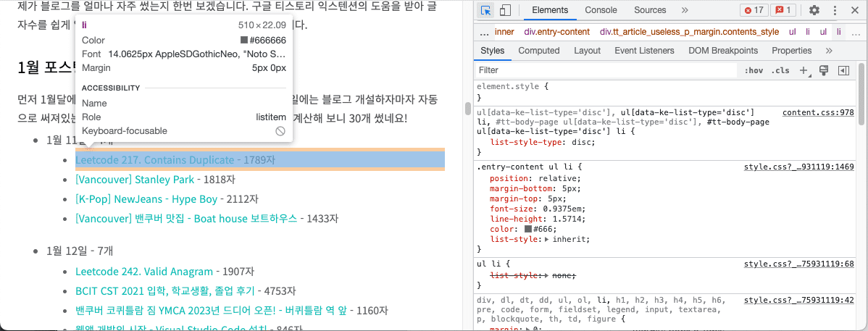Viewport: 868px width, 331px height.
Task: Open the Properties sub-tab
Action: click(x=792, y=51)
